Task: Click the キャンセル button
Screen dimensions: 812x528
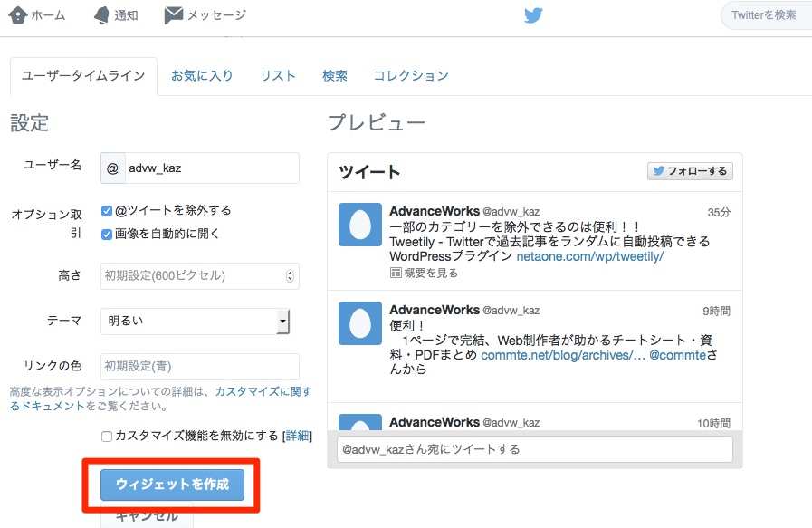Action: click(147, 515)
